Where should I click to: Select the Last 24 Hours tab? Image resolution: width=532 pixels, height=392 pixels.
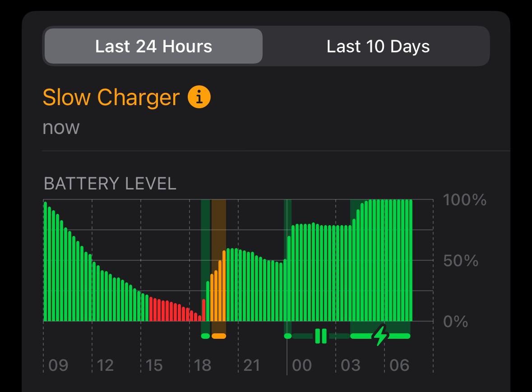point(153,46)
